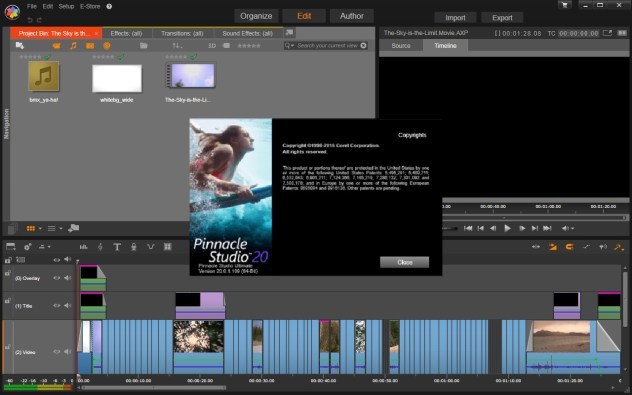Image resolution: width=632 pixels, height=395 pixels.
Task: Click the ScoreFitter treble clef icon
Action: [100, 247]
